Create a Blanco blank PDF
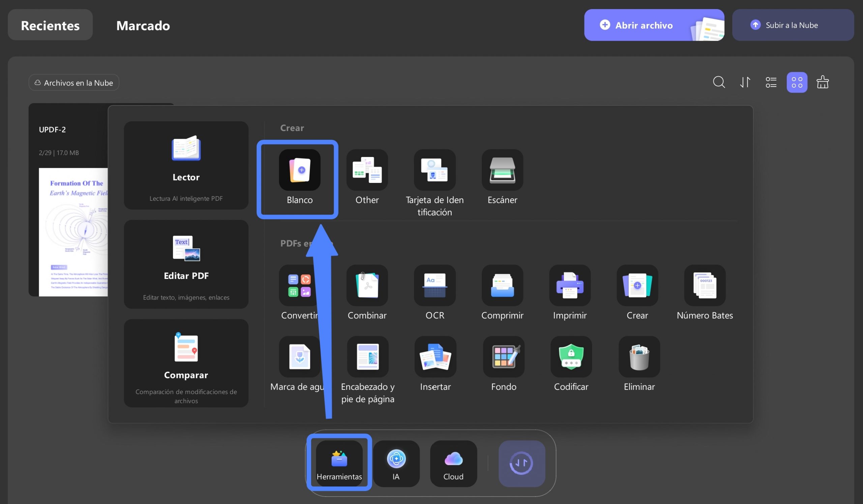 pos(299,170)
